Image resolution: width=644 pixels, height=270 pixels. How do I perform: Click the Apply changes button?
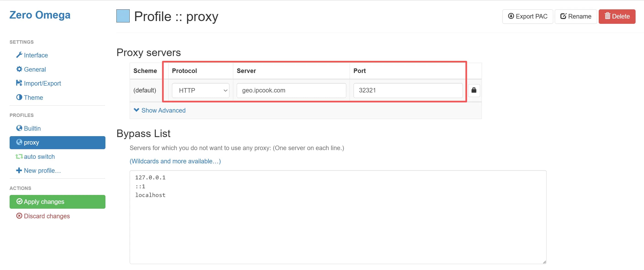tap(57, 202)
